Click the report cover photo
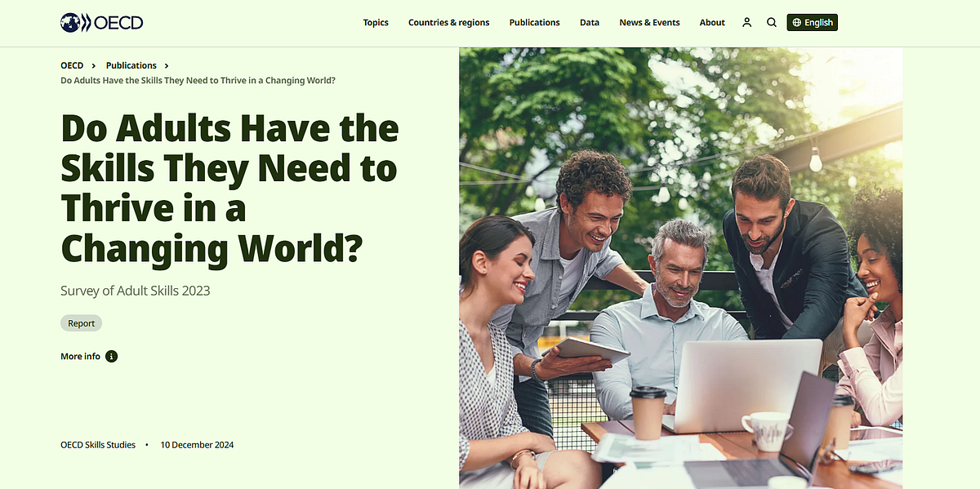Image resolution: width=980 pixels, height=489 pixels. tap(681, 268)
